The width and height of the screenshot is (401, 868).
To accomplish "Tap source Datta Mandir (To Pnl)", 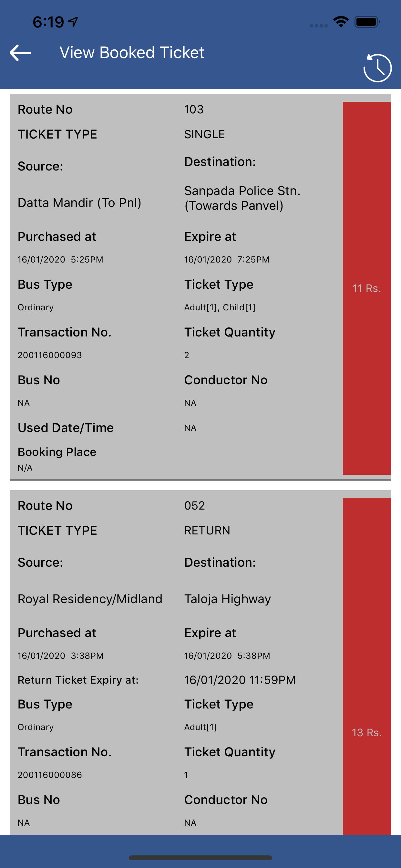I will pos(79,203).
